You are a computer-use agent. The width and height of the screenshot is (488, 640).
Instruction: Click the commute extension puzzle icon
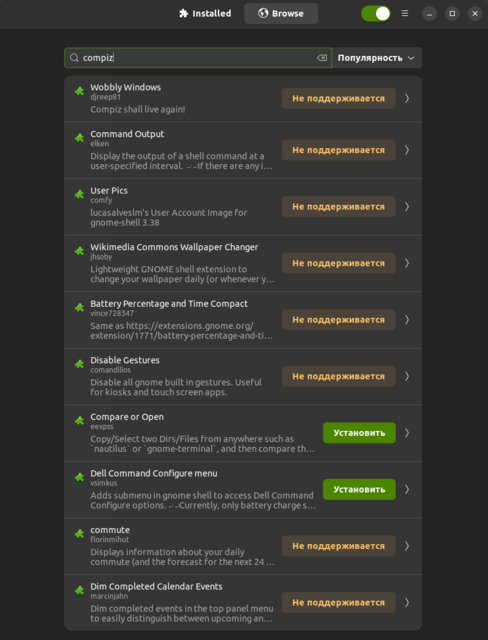pyautogui.click(x=79, y=533)
